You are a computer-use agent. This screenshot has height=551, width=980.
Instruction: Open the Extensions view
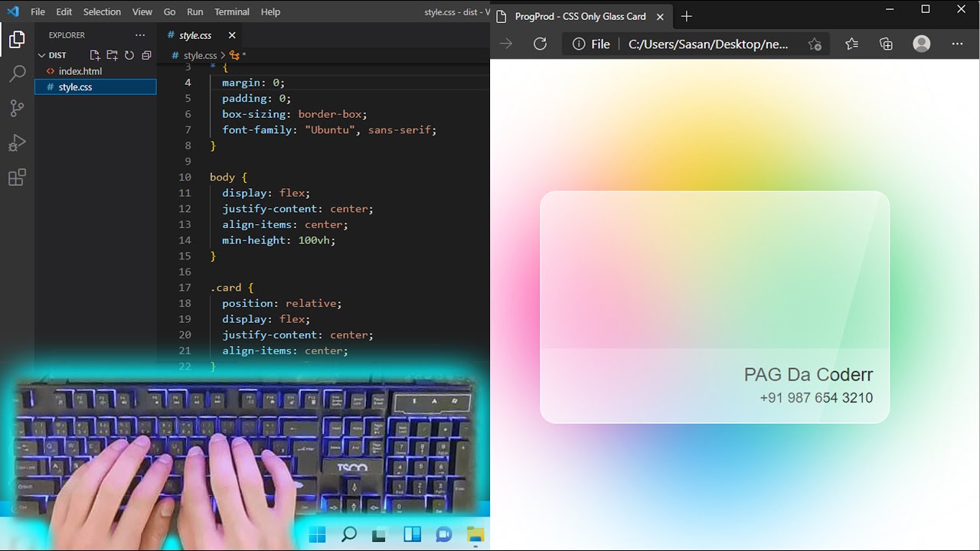pyautogui.click(x=17, y=178)
